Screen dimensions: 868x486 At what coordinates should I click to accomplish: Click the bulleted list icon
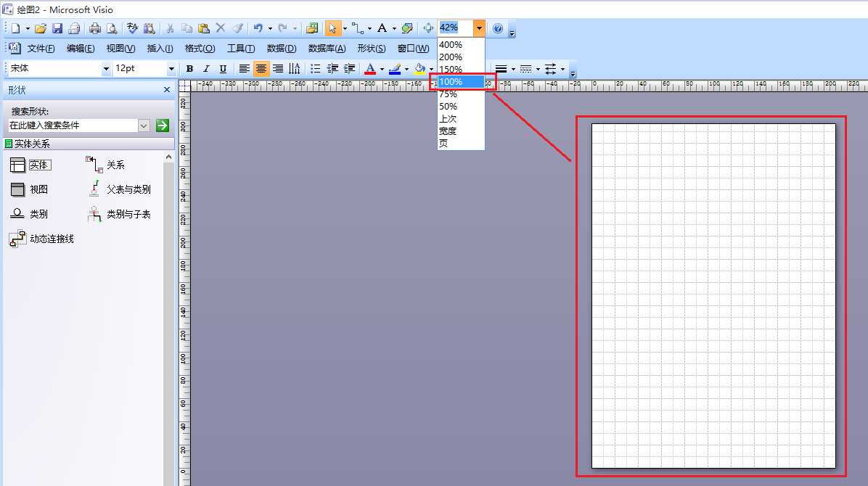(316, 69)
